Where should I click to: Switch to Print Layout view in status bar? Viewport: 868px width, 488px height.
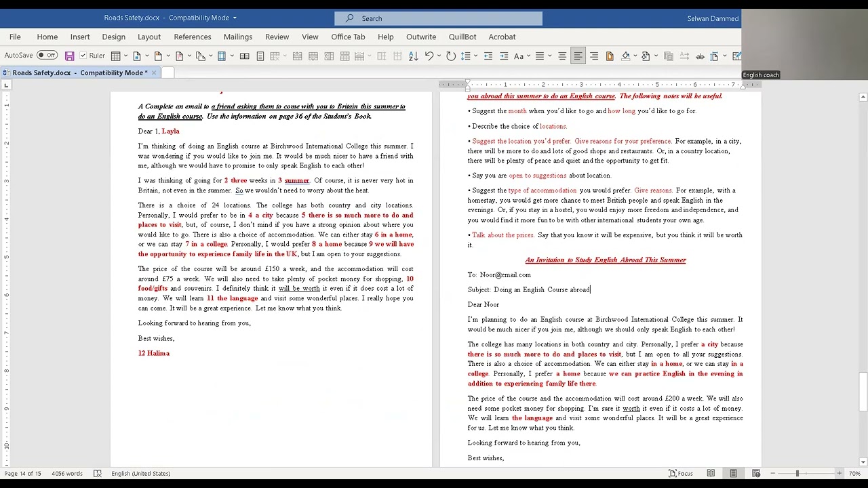tap(733, 473)
